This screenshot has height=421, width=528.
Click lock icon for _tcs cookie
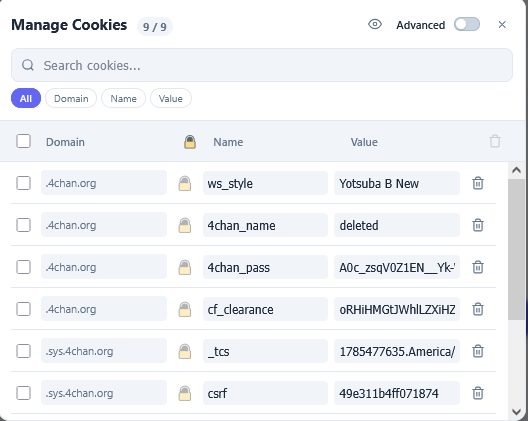[185, 351]
